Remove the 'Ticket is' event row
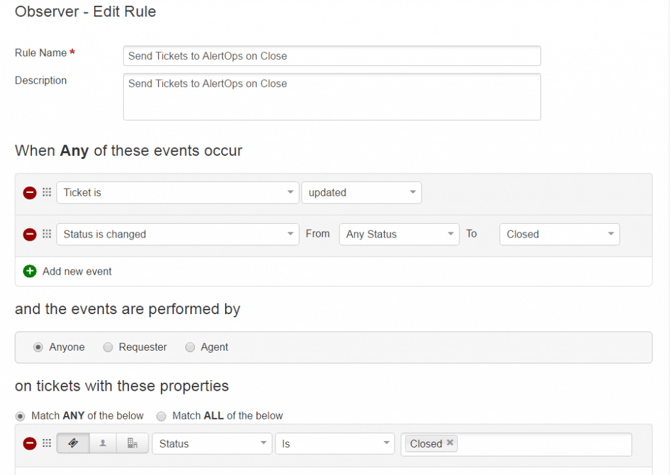 coord(30,193)
